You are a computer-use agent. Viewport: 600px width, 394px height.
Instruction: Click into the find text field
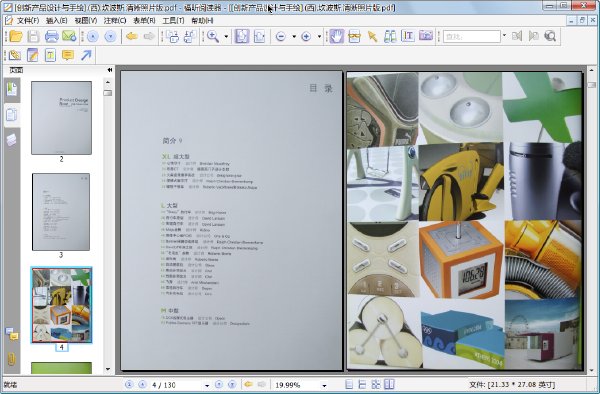pyautogui.click(x=472, y=36)
